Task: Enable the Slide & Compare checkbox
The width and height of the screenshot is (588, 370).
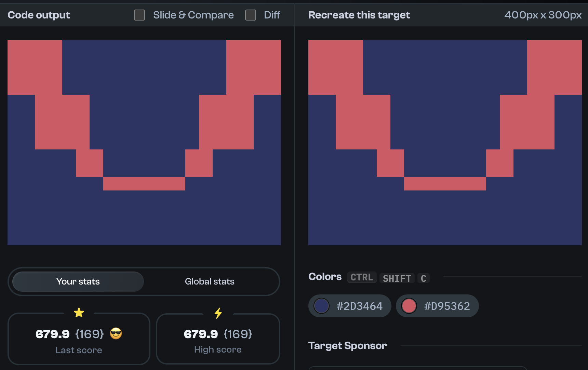Action: (x=139, y=15)
